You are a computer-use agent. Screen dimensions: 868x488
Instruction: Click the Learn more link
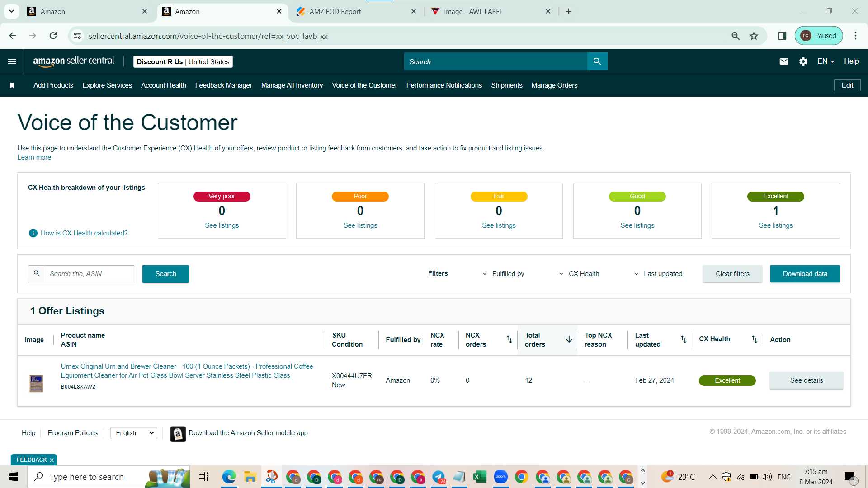[x=34, y=157]
